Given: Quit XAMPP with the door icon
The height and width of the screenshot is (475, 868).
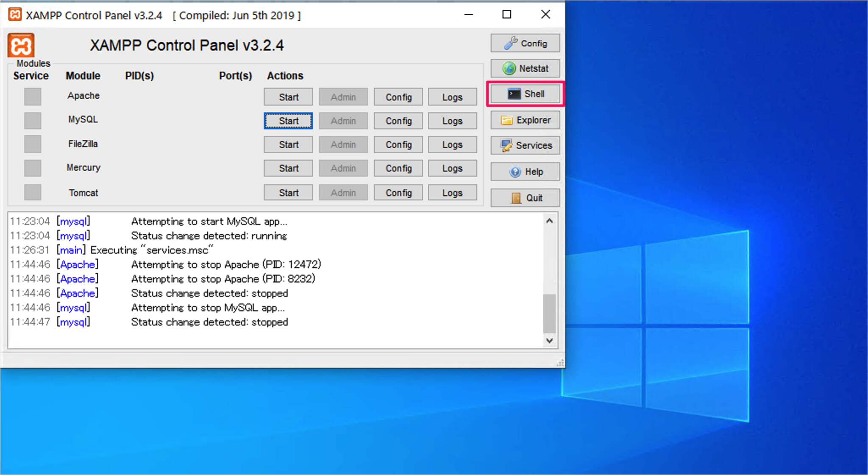Looking at the screenshot, I should tap(525, 198).
